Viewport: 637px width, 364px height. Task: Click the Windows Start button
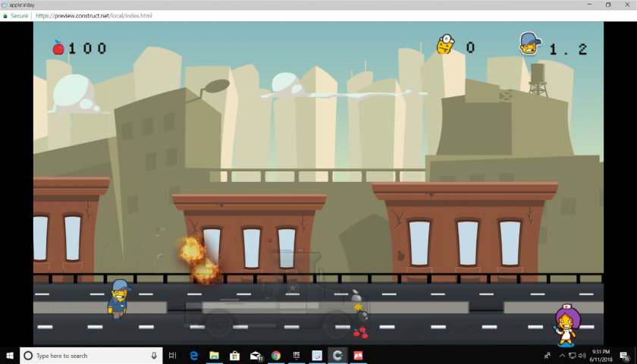(x=10, y=355)
